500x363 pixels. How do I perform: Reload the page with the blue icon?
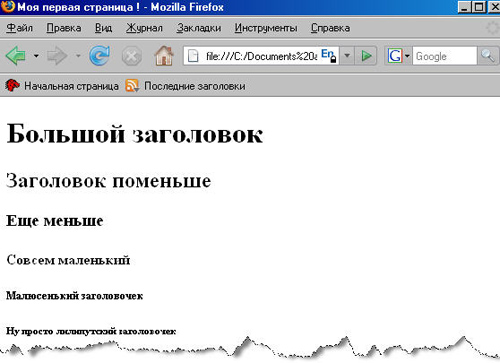[99, 55]
